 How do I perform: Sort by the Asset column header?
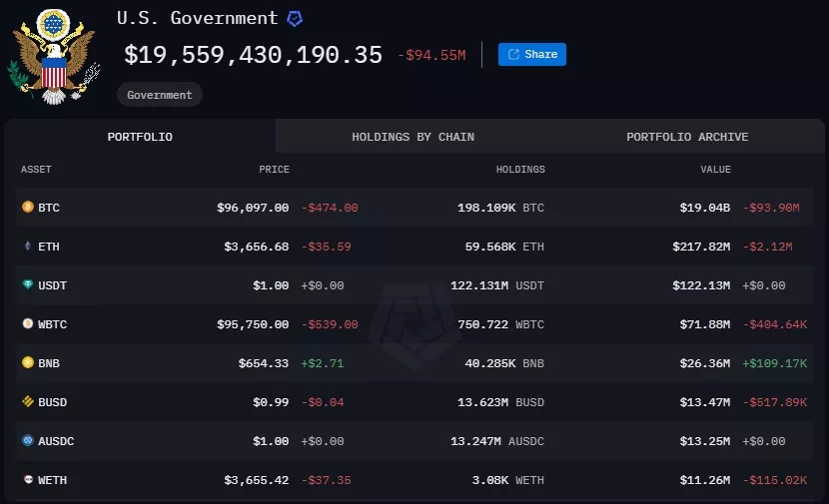pyautogui.click(x=36, y=170)
